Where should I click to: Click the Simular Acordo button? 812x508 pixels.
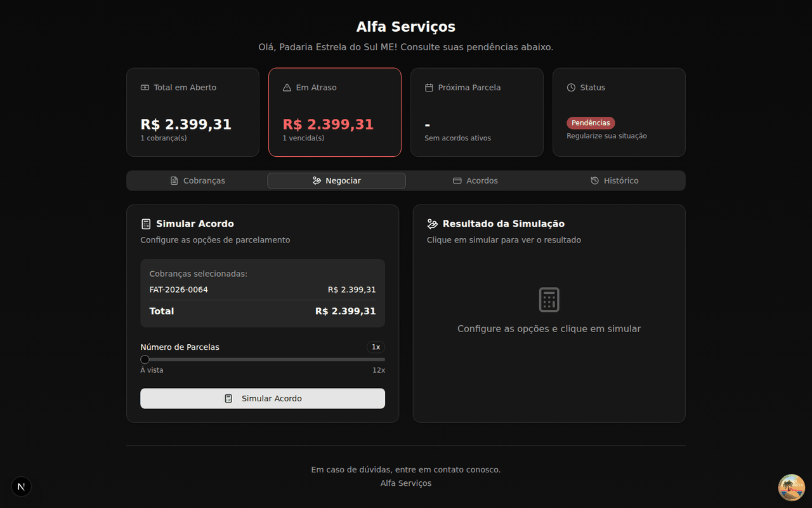[x=263, y=399]
